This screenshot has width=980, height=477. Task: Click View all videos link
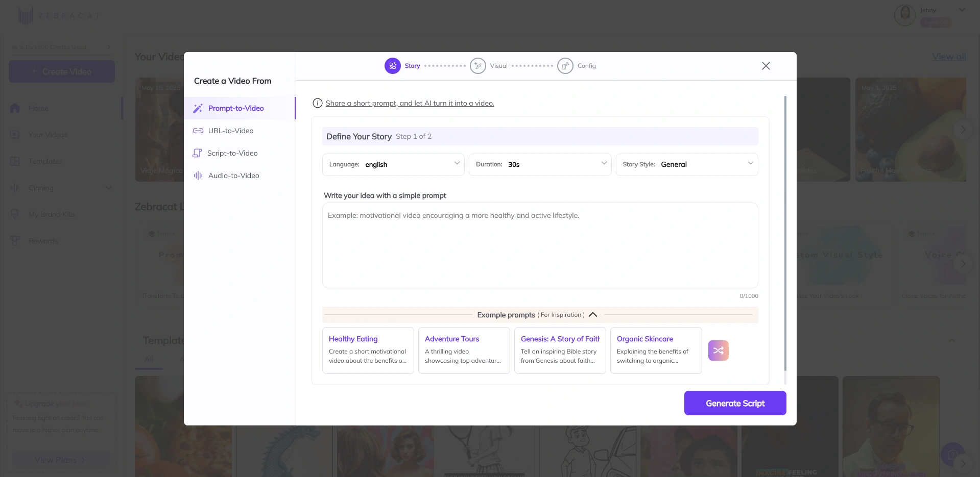click(949, 57)
